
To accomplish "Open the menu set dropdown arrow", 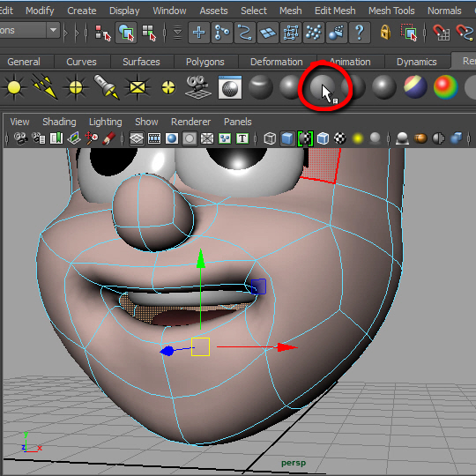I will coord(54,30).
